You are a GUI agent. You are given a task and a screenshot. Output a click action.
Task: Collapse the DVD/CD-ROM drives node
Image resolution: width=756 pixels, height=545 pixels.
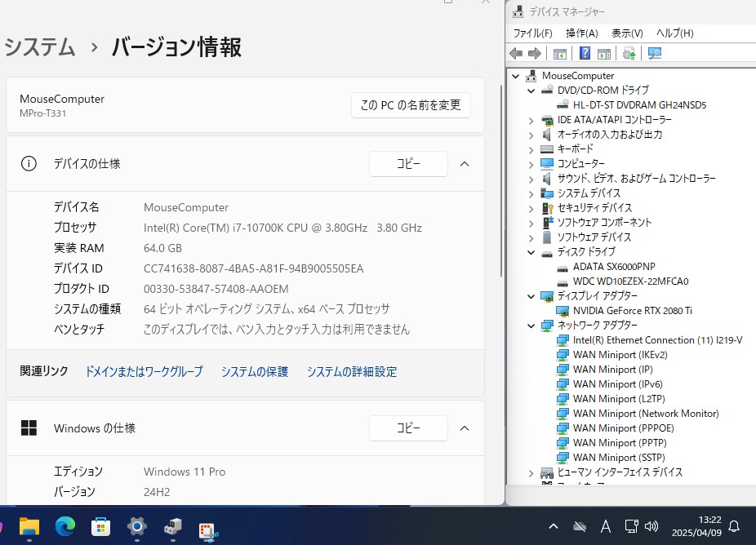(531, 91)
